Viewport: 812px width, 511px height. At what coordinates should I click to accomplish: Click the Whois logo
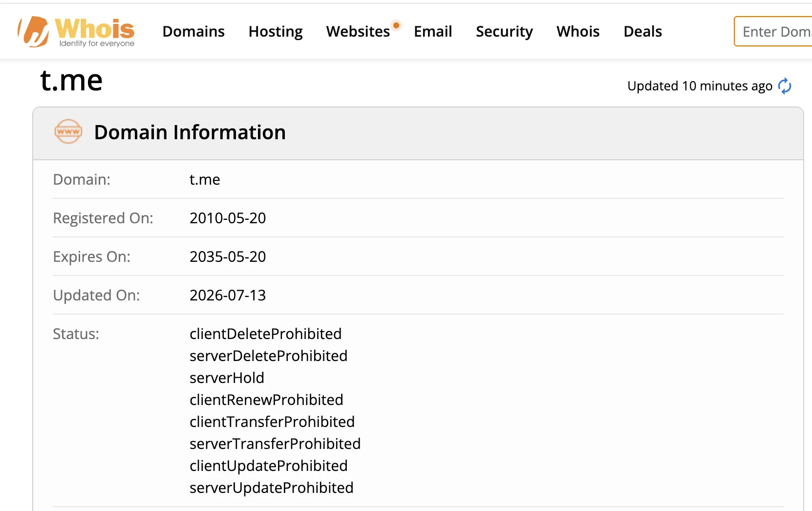[76, 32]
